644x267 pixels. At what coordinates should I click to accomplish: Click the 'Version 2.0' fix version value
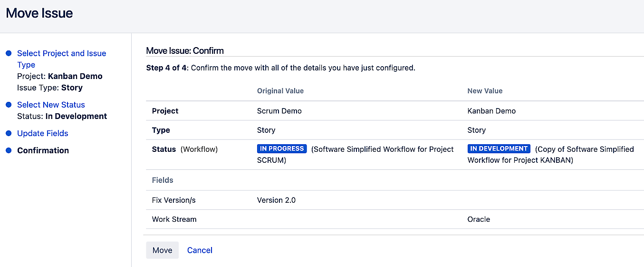pos(276,200)
